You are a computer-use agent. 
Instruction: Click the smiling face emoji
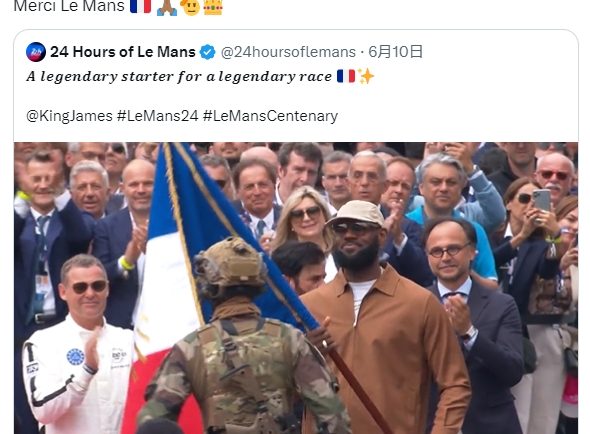(x=190, y=7)
